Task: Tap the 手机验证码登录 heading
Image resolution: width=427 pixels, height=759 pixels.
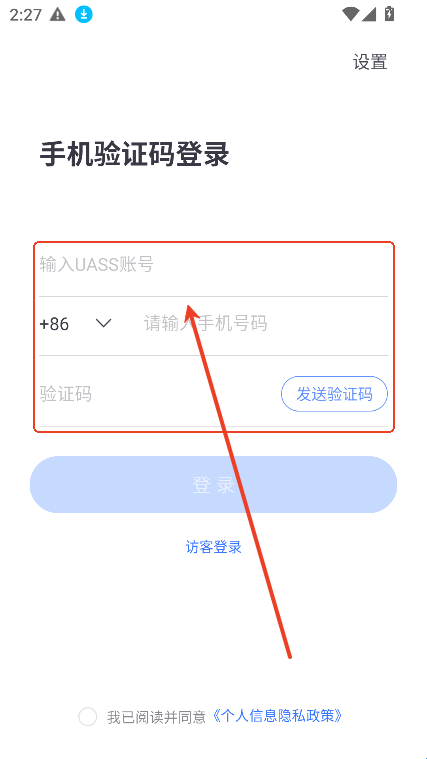Action: tap(135, 155)
